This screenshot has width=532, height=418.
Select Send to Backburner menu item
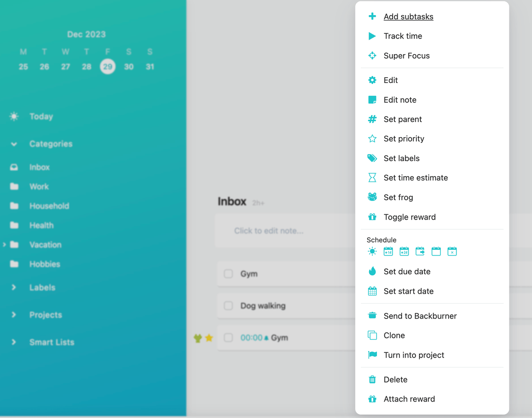pos(420,316)
